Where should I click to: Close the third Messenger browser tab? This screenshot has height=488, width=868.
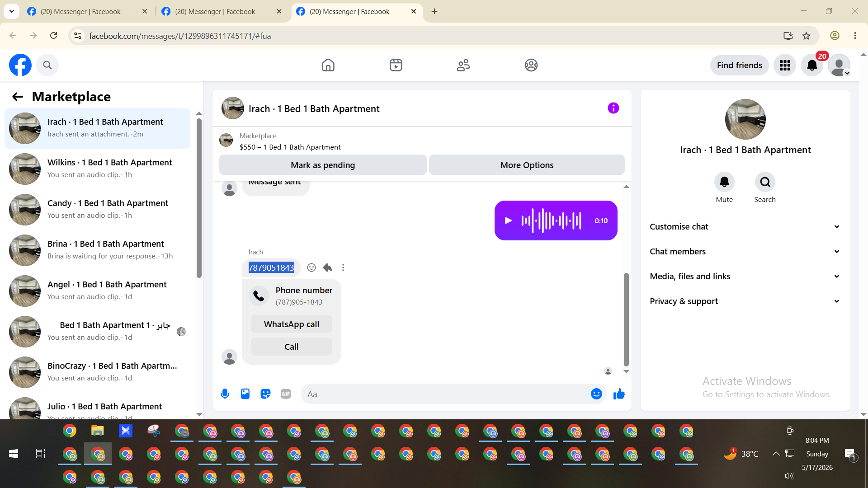point(414,12)
